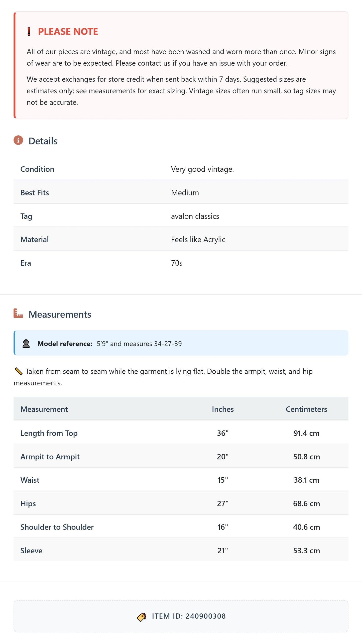362x644 pixels.
Task: Click the Inches column header
Action: click(223, 409)
